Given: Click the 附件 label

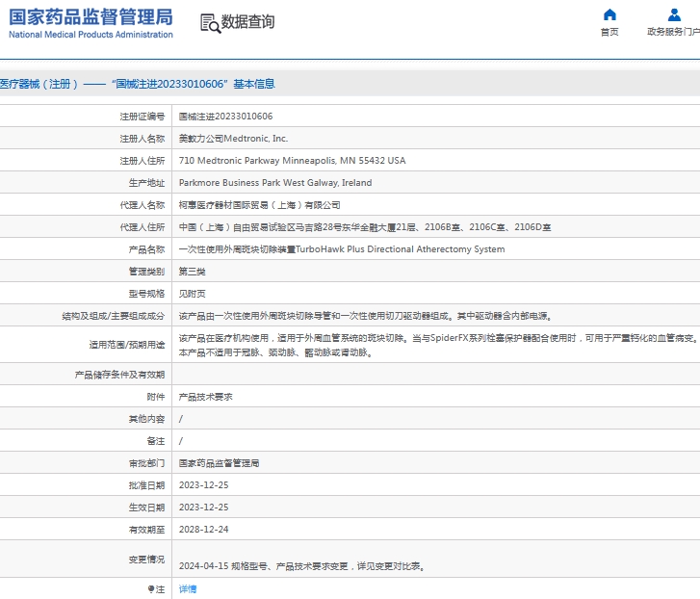Looking at the screenshot, I should coord(155,397).
